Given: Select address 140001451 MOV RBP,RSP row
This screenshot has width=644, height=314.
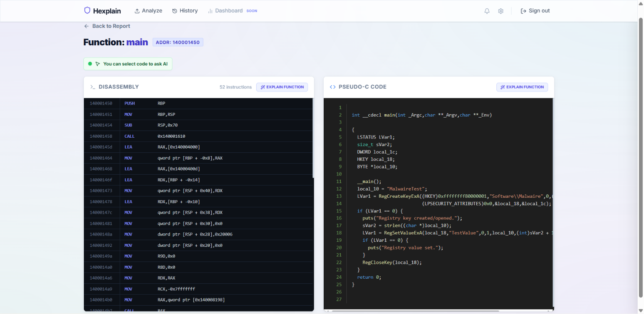Looking at the screenshot, I should [198, 114].
